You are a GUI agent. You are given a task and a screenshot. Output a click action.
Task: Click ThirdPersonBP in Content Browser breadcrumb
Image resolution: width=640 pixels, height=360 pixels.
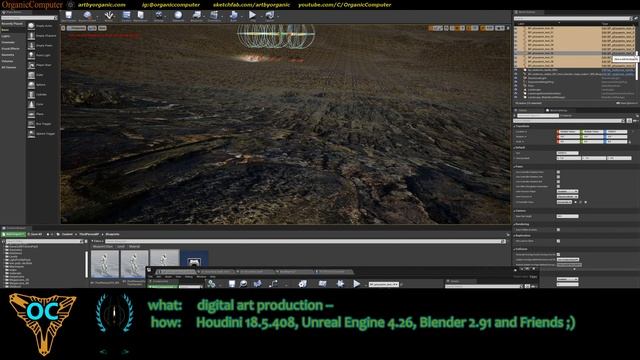[x=89, y=234]
